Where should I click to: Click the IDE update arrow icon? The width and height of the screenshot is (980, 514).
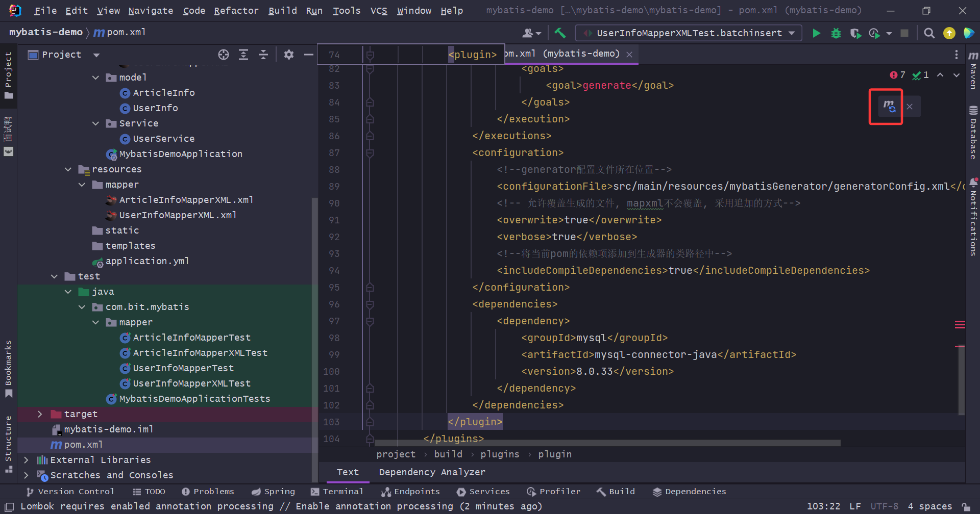pos(949,33)
